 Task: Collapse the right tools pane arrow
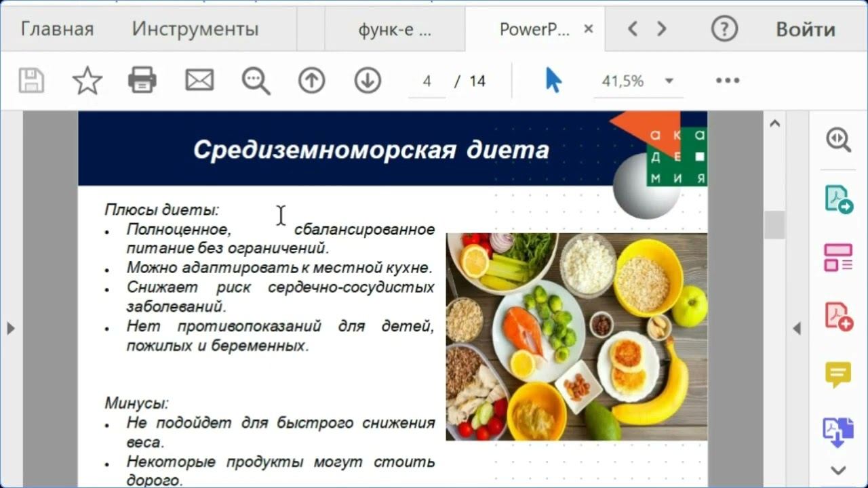coord(797,329)
